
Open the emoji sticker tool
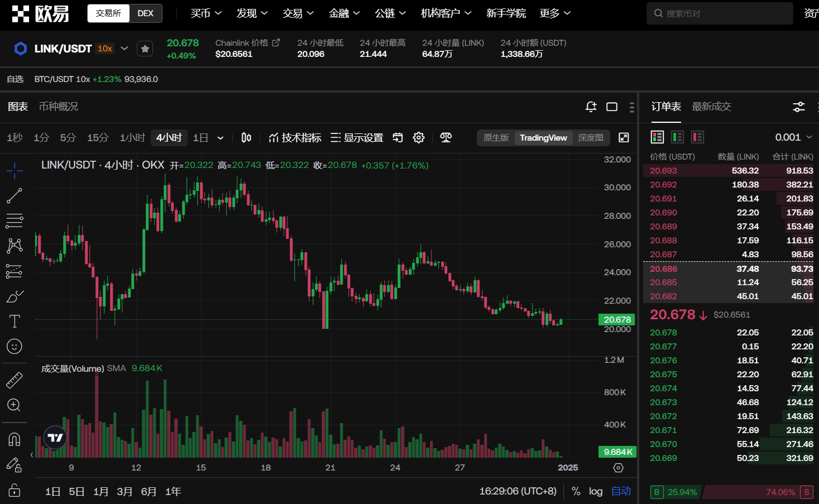point(15,347)
